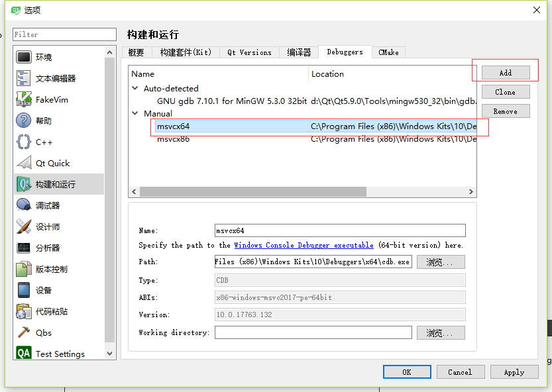The width and height of the screenshot is (552, 392).
Task: Click the Add debugger button
Action: point(506,73)
